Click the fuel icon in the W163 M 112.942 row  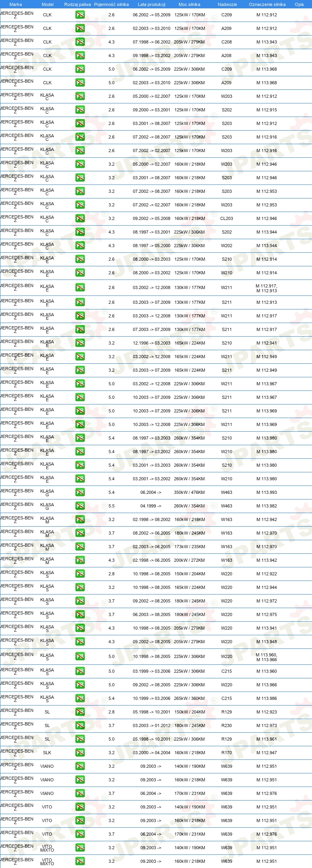80,519
